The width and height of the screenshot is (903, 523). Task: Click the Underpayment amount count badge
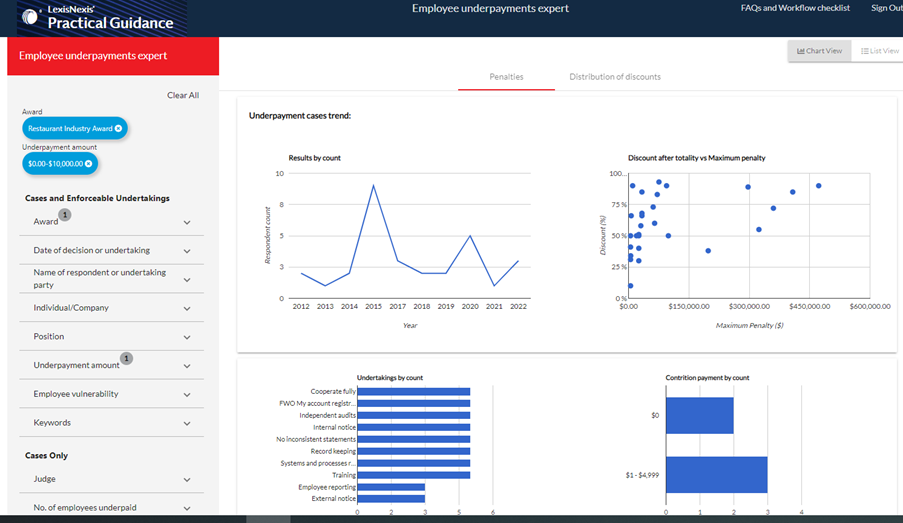coord(126,358)
